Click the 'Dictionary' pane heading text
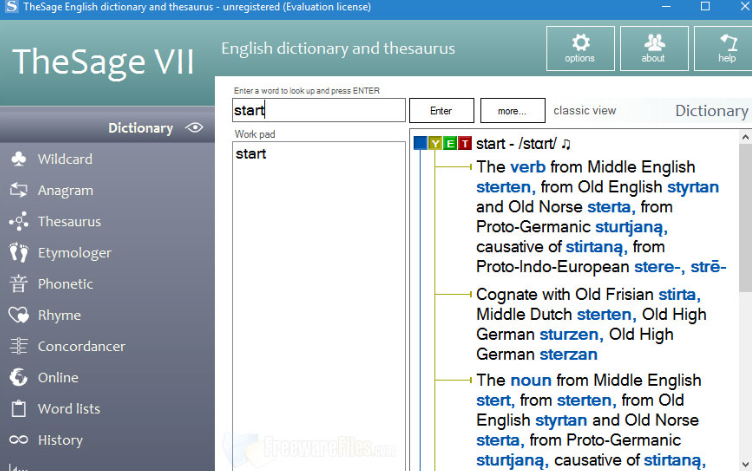 (x=711, y=111)
